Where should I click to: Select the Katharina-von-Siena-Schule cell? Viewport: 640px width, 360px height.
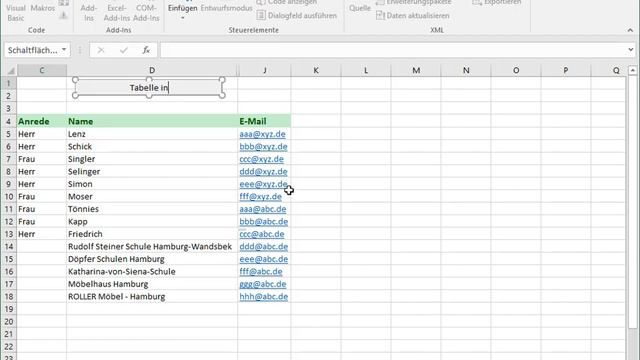(x=152, y=271)
